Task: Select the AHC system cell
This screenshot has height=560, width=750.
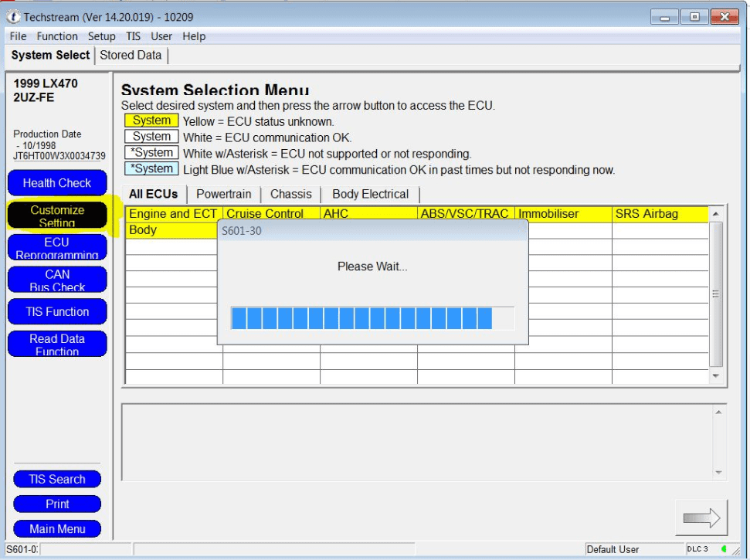Action: pyautogui.click(x=368, y=214)
